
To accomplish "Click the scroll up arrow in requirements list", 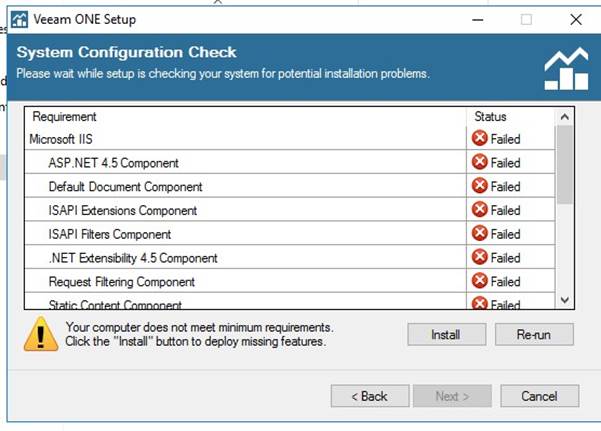I will click(564, 117).
